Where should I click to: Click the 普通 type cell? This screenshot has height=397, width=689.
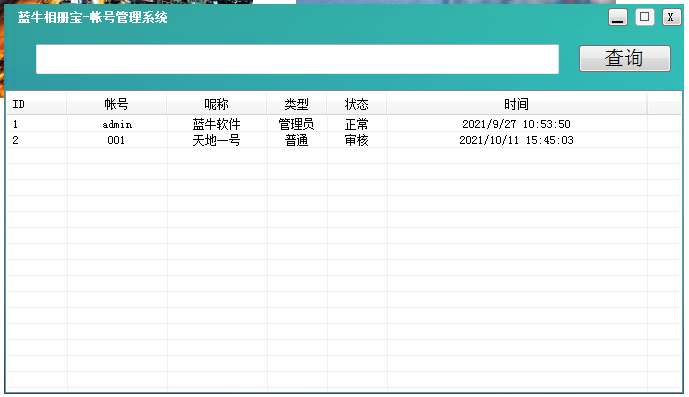297,140
